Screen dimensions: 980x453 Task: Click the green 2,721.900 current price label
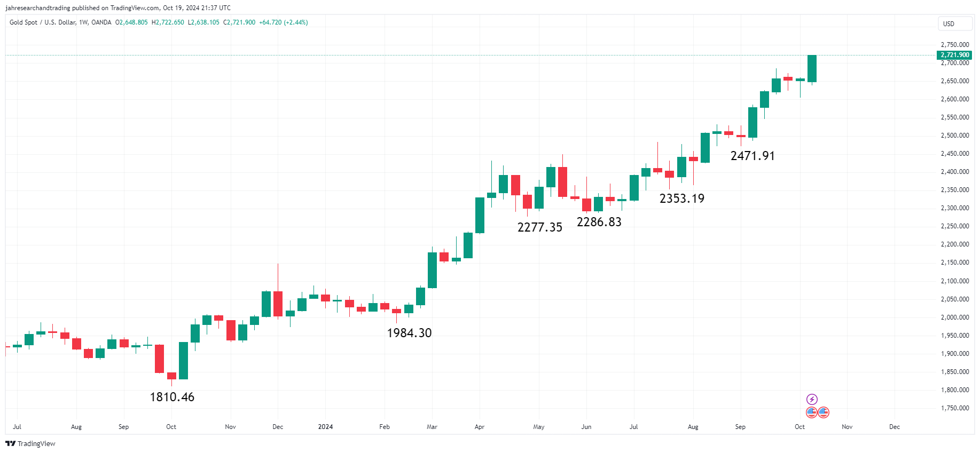(x=954, y=55)
